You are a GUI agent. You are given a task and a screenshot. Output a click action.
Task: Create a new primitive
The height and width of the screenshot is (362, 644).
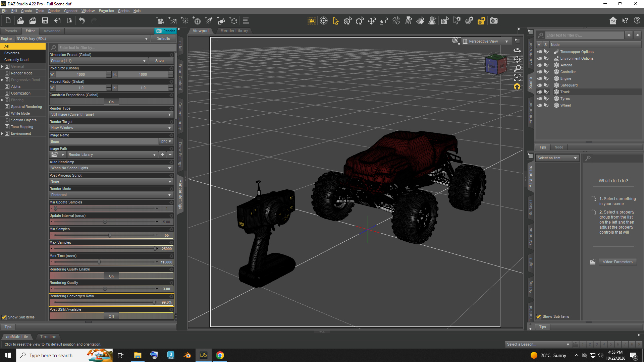point(221,21)
